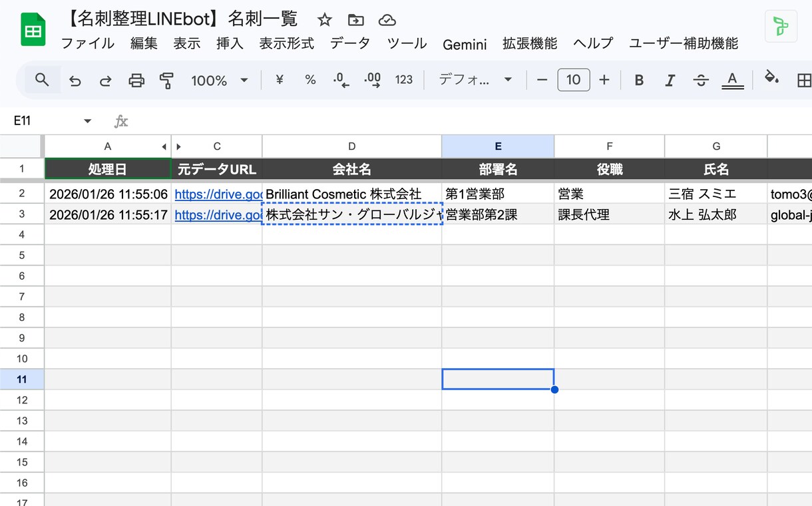Select cell 三宿 スミエ
The image size is (812, 506).
(716, 194)
